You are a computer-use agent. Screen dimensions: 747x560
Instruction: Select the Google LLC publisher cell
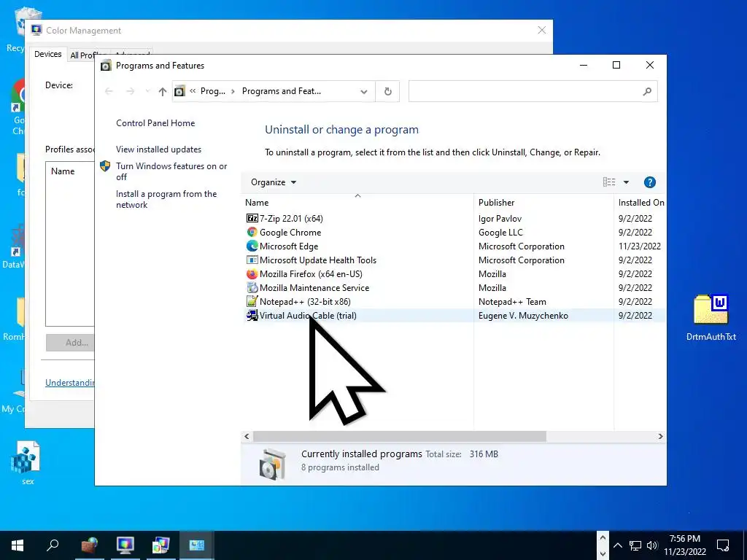tap(500, 233)
